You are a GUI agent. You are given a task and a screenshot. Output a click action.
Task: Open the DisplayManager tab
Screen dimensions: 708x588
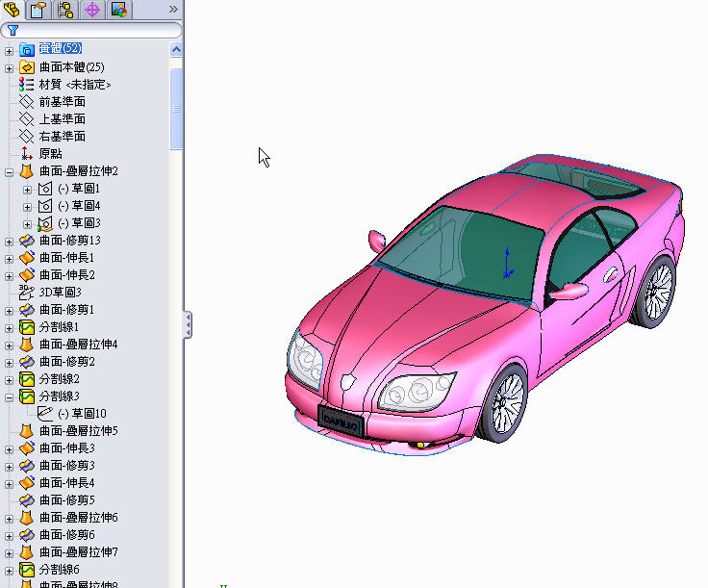click(x=118, y=10)
